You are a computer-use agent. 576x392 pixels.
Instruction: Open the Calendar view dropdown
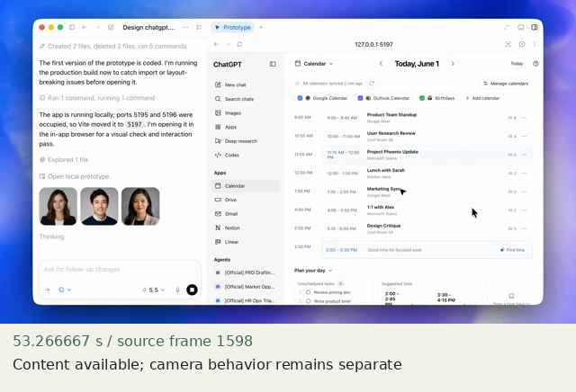point(314,64)
